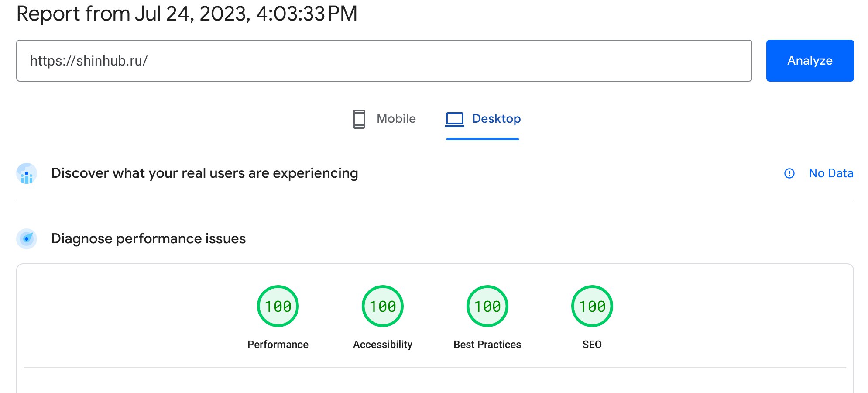Open the No Data link text
The image size is (868, 393).
point(830,173)
